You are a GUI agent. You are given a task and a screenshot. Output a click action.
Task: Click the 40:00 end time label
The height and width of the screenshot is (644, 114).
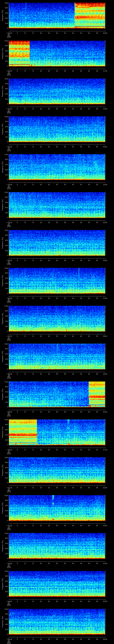(105, 412)
